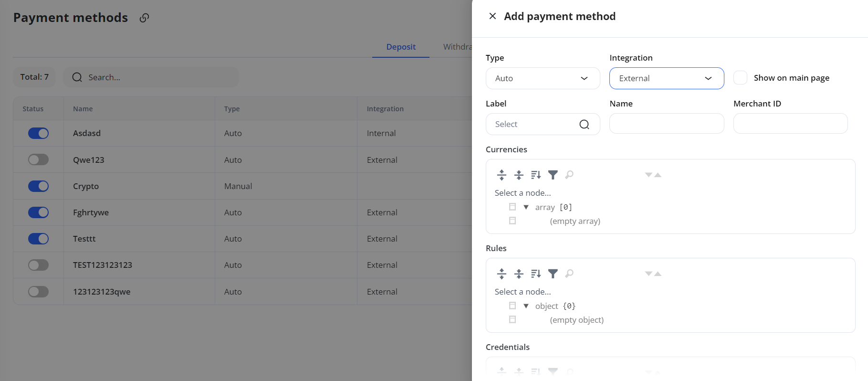This screenshot has width=868, height=381.
Task: Click the search magnifier icon in table search
Action: pyautogui.click(x=77, y=77)
